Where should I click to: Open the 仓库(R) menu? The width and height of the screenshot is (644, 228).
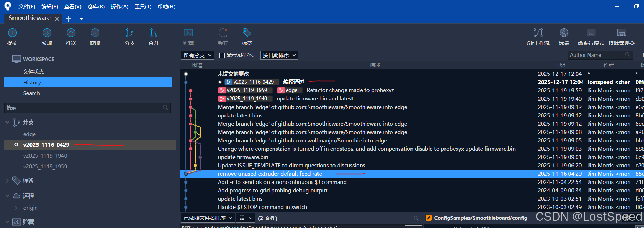coord(96,7)
